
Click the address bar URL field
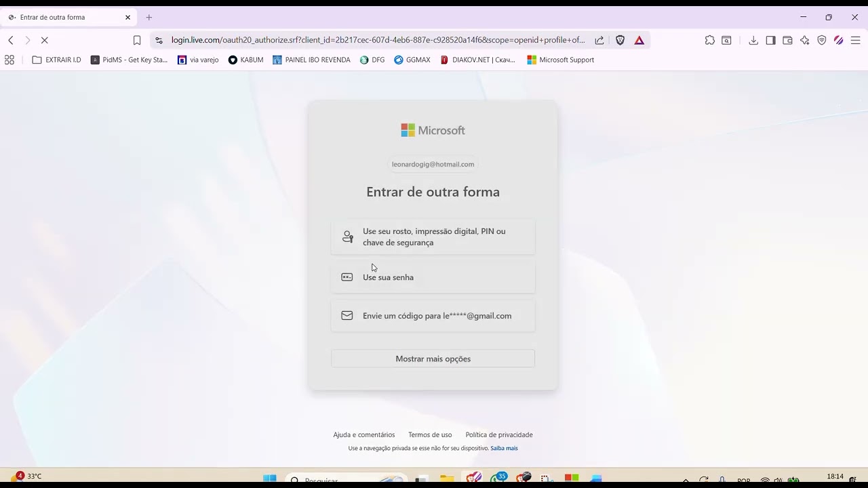(x=378, y=41)
